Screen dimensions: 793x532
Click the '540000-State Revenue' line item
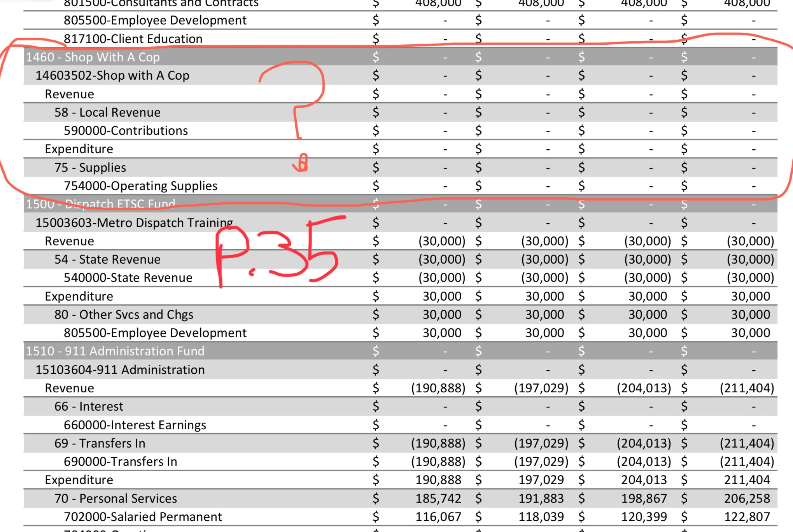coord(128,278)
